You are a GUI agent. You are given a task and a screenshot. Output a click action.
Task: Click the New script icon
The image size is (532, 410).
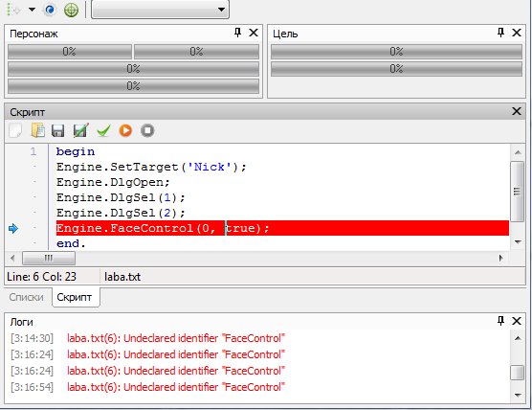tap(15, 130)
